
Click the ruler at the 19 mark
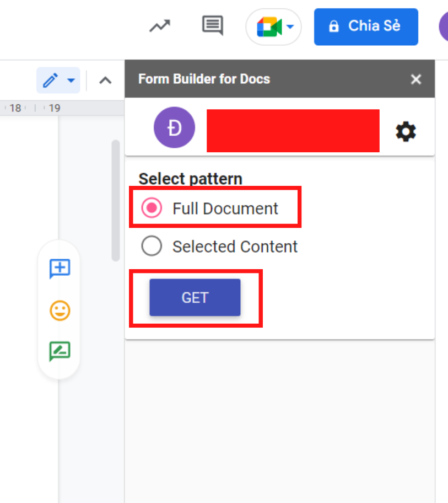54,108
